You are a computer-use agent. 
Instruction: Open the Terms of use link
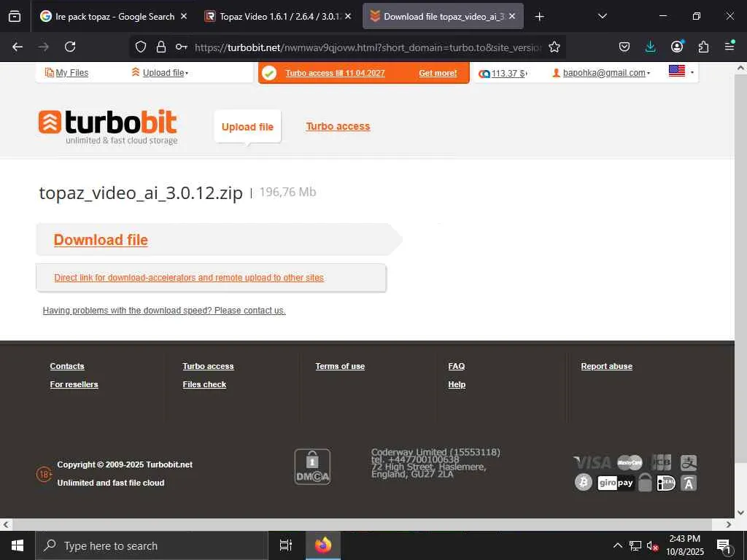coord(340,366)
